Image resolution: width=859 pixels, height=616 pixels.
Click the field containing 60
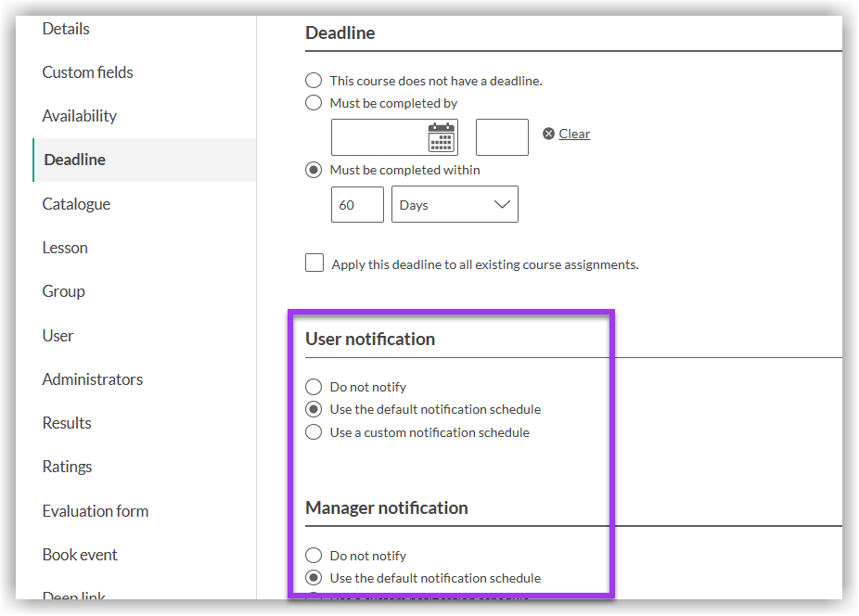pyautogui.click(x=357, y=205)
